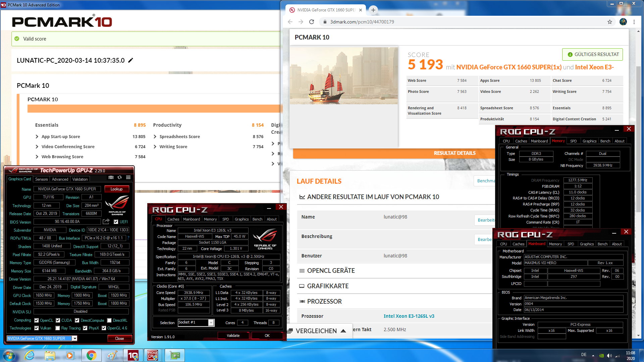644x362 pixels.
Task: Click the 3dmark.com URL address bar
Action: tap(463, 22)
